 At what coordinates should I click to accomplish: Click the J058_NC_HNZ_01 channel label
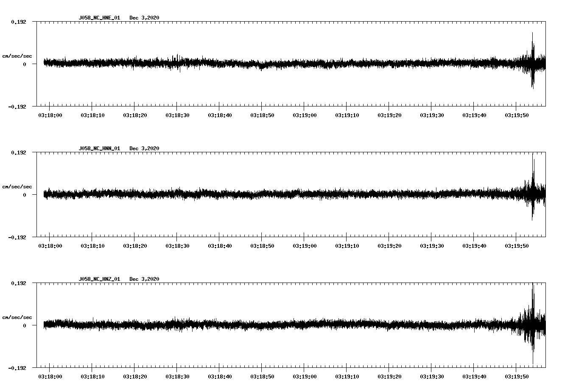tap(99, 279)
